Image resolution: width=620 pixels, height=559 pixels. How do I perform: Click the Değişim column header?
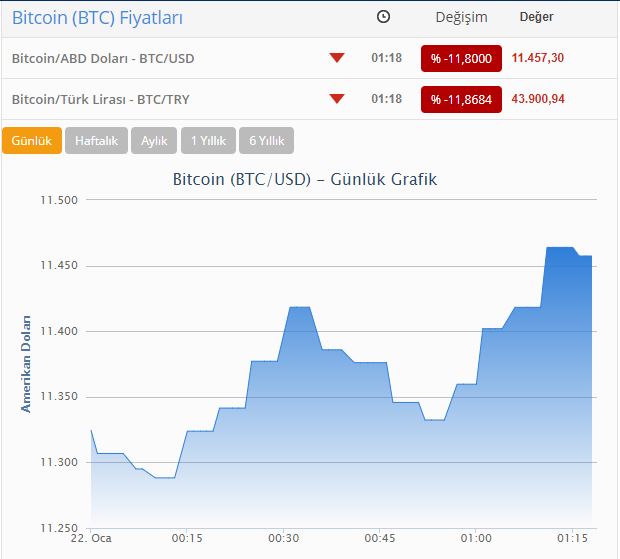pyautogui.click(x=461, y=17)
